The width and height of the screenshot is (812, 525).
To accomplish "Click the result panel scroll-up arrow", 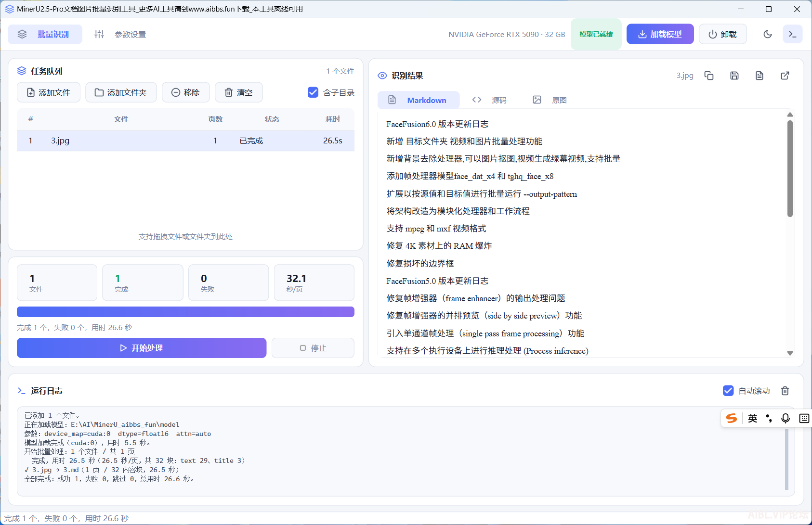I will point(790,115).
